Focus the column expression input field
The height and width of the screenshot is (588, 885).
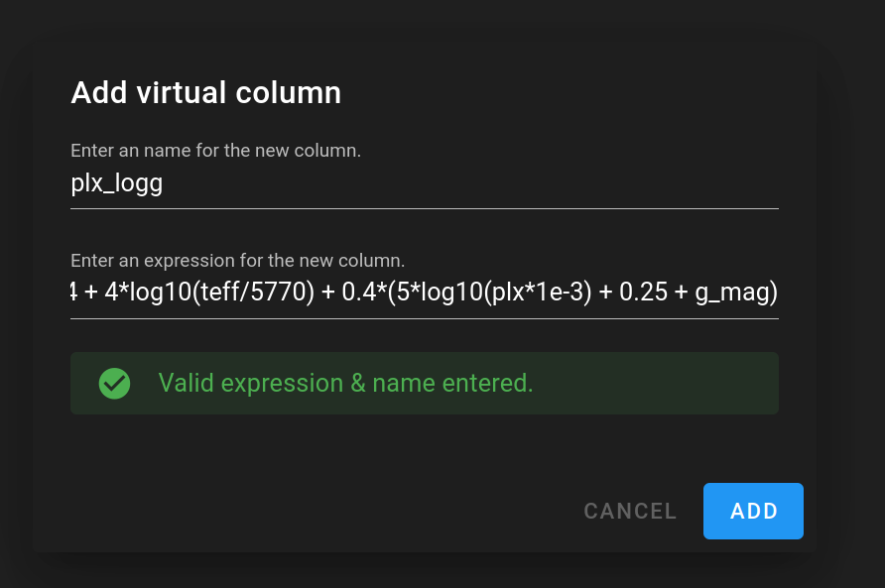(x=425, y=294)
